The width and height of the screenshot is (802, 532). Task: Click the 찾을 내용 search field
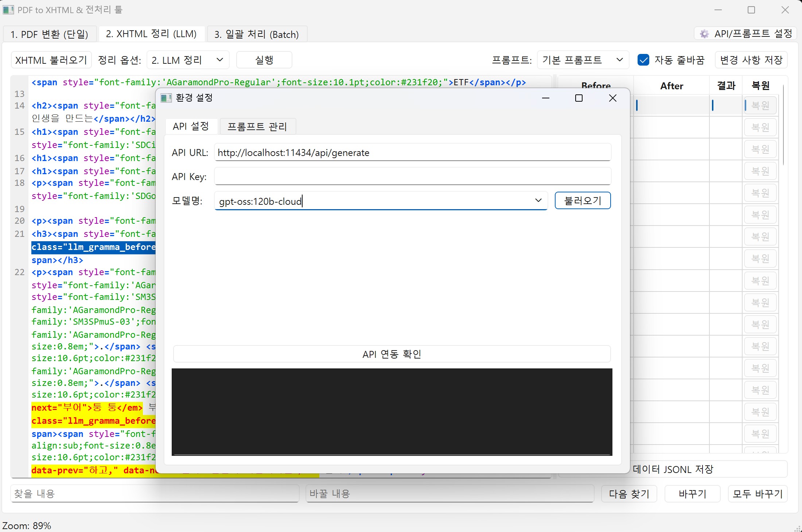[155, 493]
